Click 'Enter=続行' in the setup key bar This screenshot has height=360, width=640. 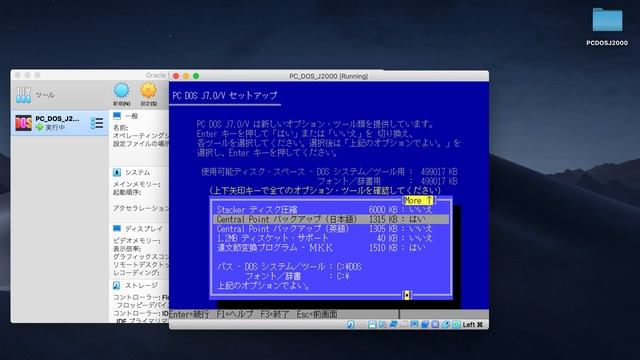click(189, 314)
